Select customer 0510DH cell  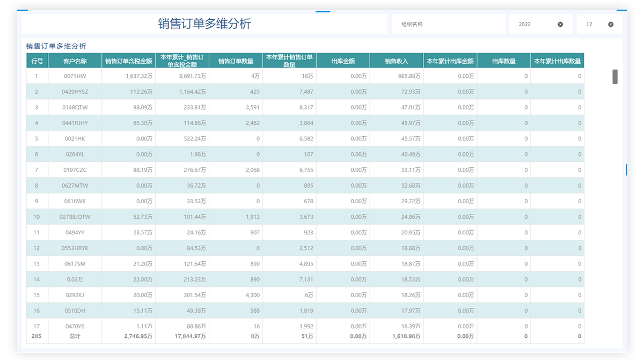[75, 311]
